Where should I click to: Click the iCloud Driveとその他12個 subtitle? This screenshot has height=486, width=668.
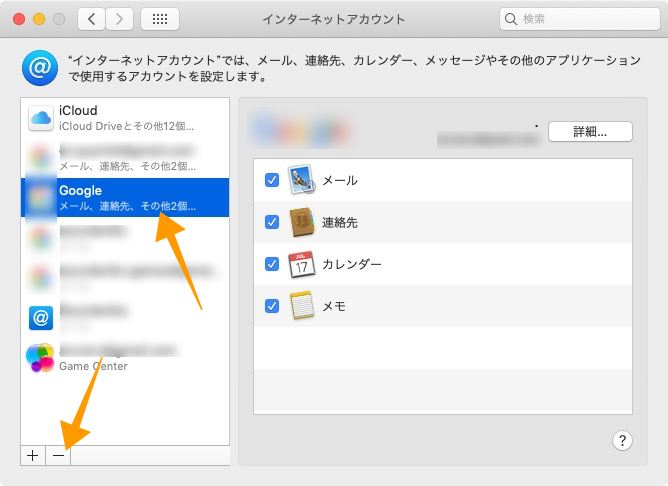coord(127,126)
